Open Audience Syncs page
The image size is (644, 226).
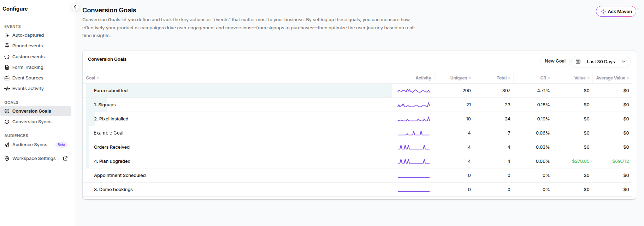coord(30,145)
